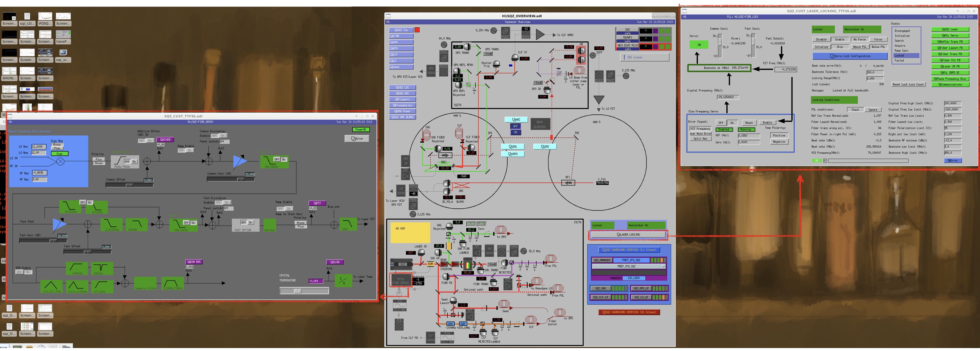980x351 pixels.
Task: Click the mixer circle in Phase Frequency Discriminator
Action: point(60,161)
